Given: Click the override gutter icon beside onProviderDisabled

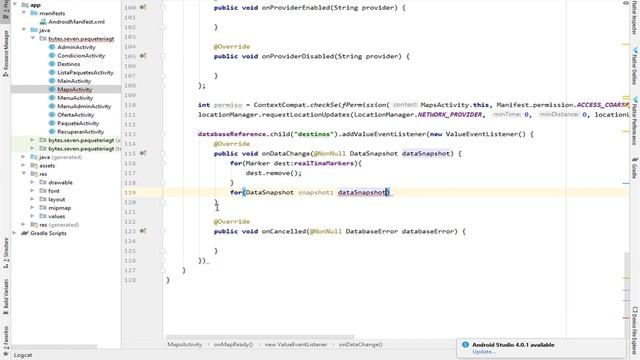Looking at the screenshot, I should 143,56.
